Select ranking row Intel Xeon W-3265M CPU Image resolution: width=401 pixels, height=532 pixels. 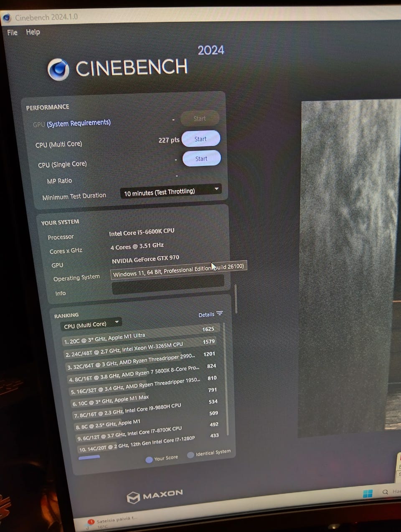pos(141,348)
